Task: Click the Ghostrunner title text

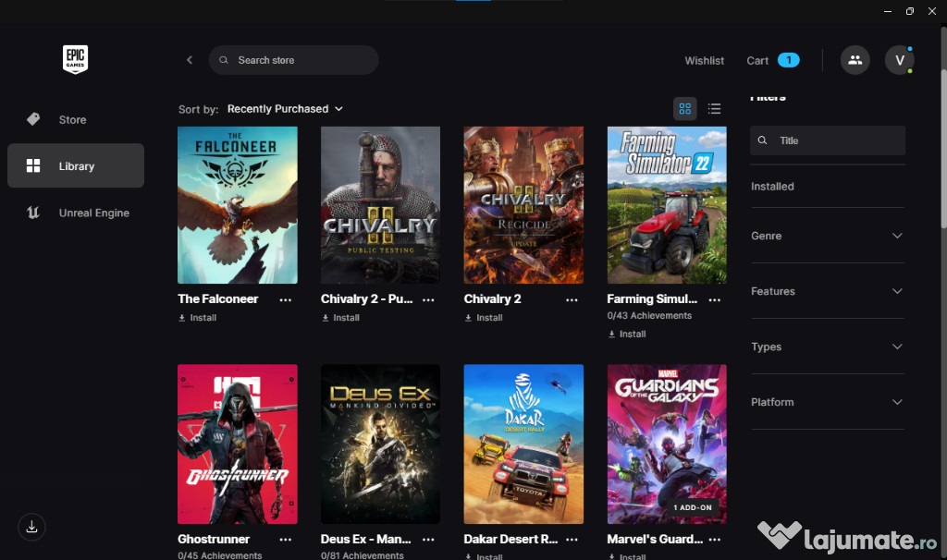Action: (x=214, y=539)
